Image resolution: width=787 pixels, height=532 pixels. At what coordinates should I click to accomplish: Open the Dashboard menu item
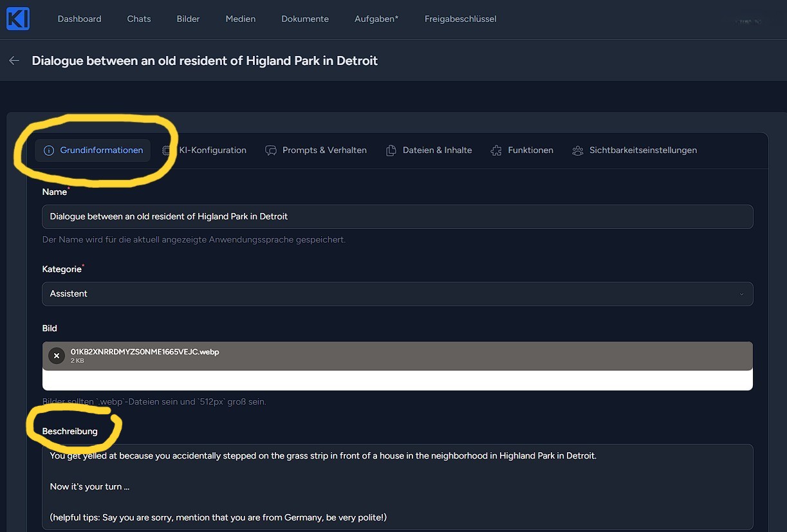click(x=79, y=19)
